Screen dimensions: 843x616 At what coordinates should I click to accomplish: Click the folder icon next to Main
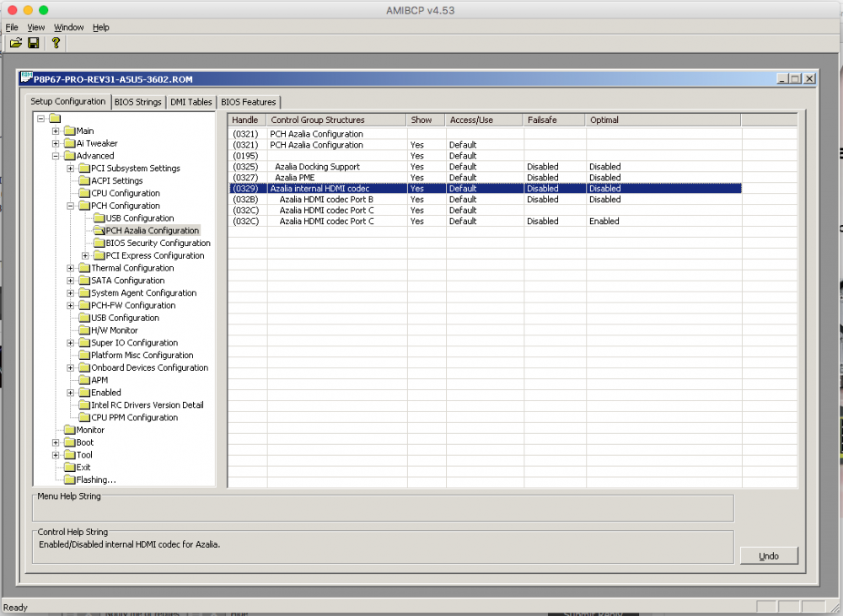[70, 131]
